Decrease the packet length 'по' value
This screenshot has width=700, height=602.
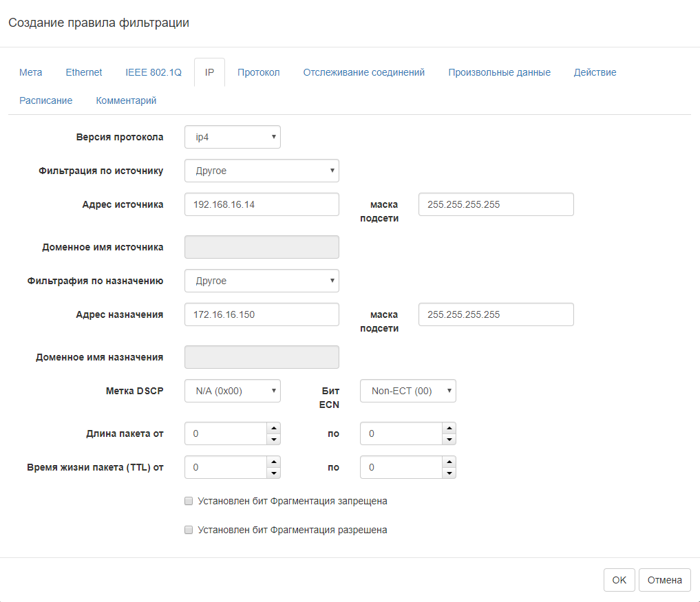point(449,440)
